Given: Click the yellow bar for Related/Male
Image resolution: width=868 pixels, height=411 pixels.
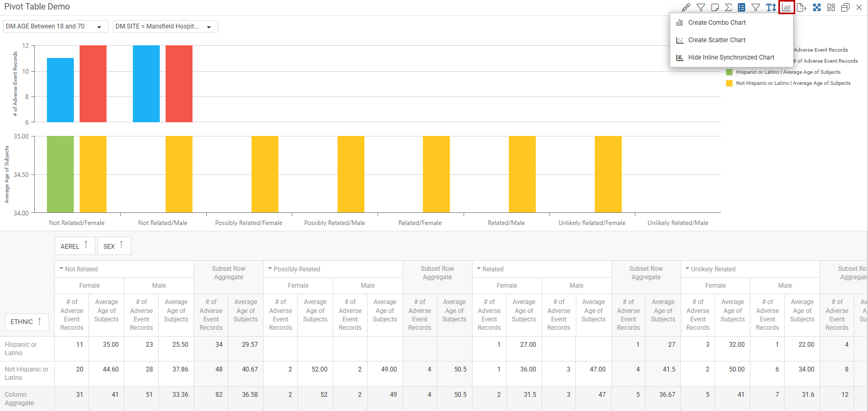Looking at the screenshot, I should (522, 174).
